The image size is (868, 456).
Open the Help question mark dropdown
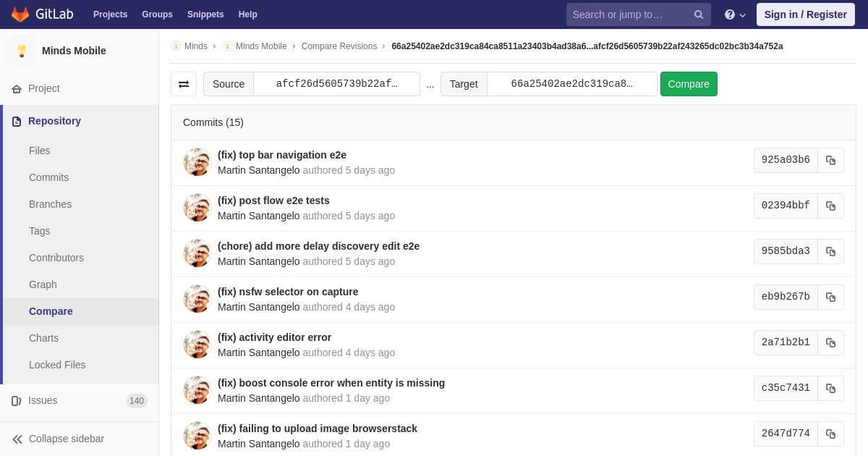pos(735,14)
